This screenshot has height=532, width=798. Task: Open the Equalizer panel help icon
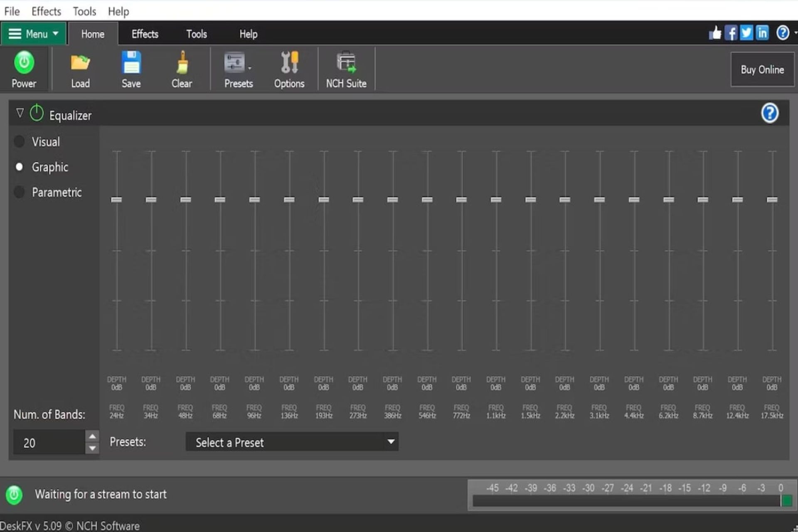pos(769,113)
